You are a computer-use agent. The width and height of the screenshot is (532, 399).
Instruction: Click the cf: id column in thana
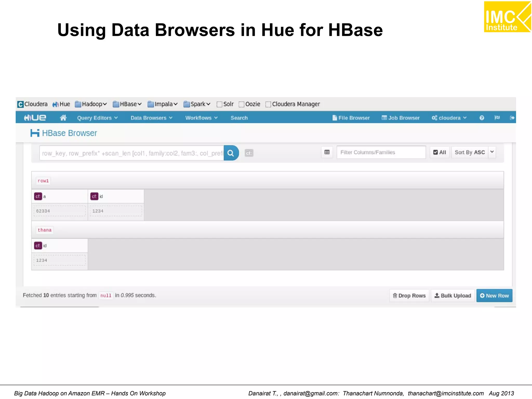[x=59, y=246]
